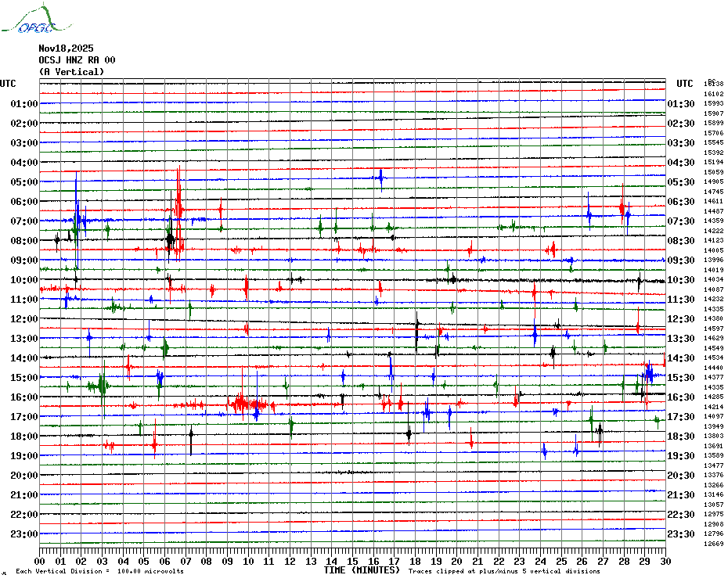The height and width of the screenshot is (582, 728).
Task: Select the 12:00 hour label on left axis
Action: tap(24, 319)
